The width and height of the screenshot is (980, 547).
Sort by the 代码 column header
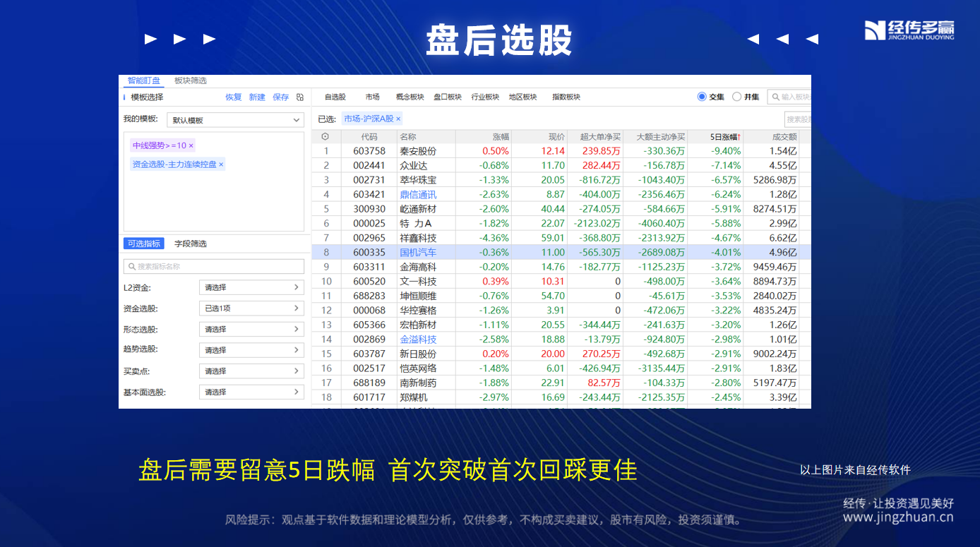coord(369,137)
